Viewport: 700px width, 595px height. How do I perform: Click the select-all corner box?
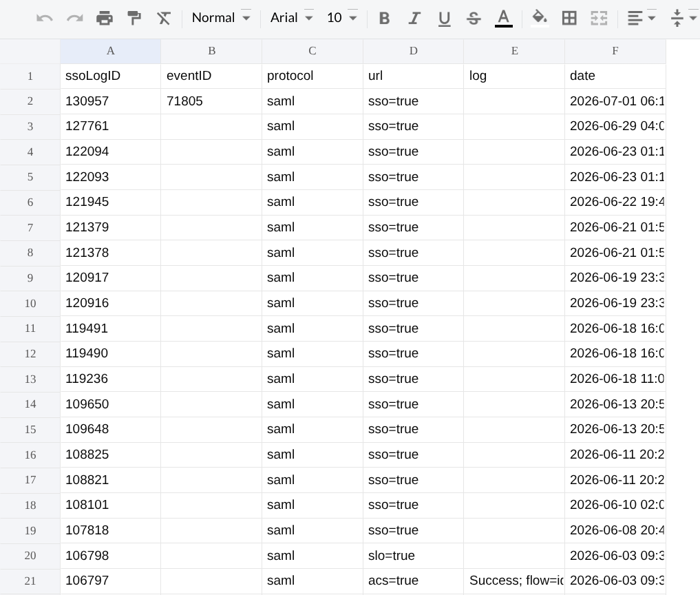pyautogui.click(x=30, y=51)
